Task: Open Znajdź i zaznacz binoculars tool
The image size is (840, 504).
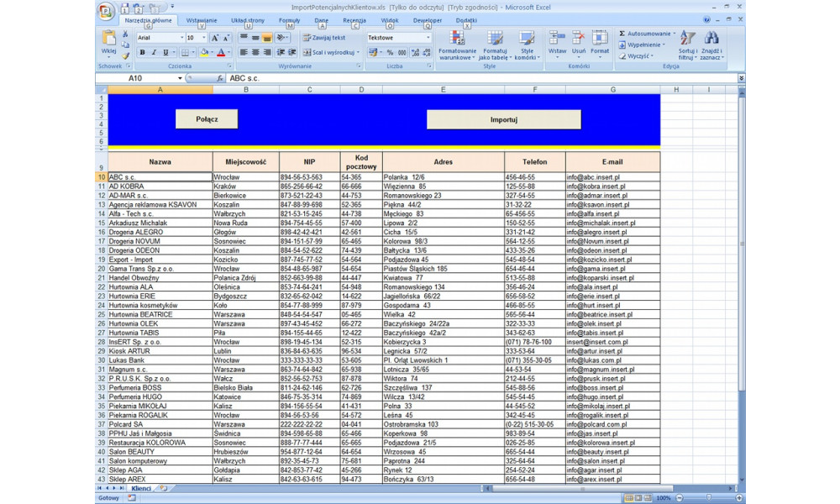Action: tap(711, 45)
